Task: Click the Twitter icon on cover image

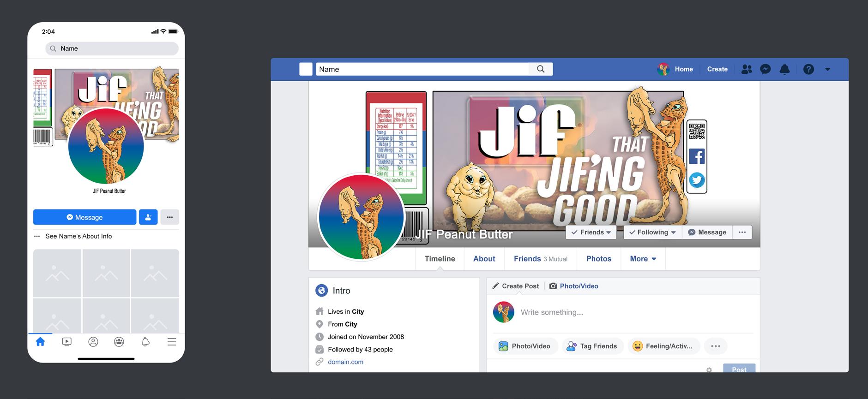Action: tap(697, 180)
